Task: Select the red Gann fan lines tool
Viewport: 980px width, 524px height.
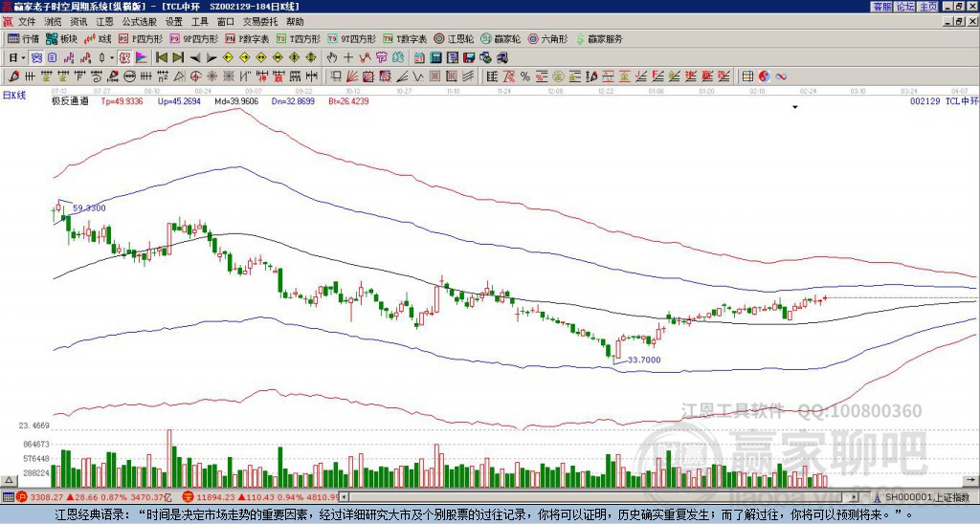Action: (x=352, y=76)
